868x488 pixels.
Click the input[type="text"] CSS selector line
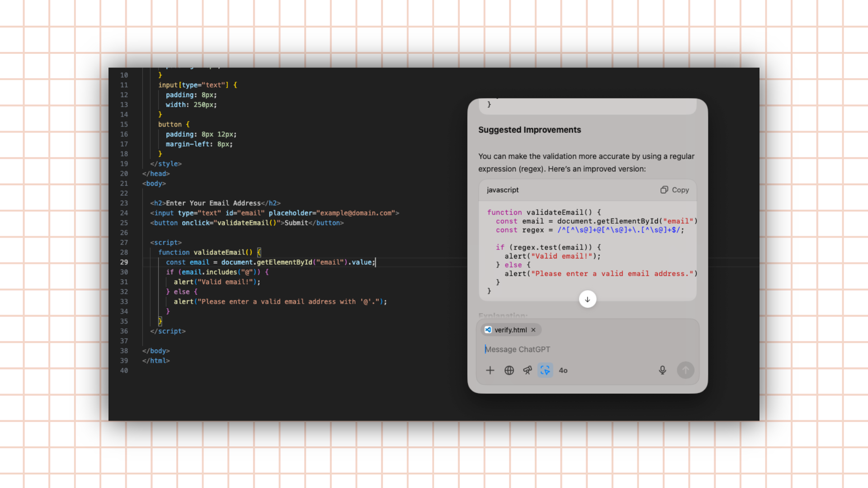198,85
